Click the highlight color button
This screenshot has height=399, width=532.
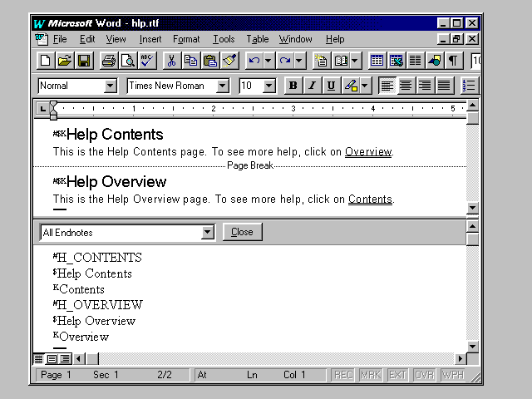(x=351, y=86)
